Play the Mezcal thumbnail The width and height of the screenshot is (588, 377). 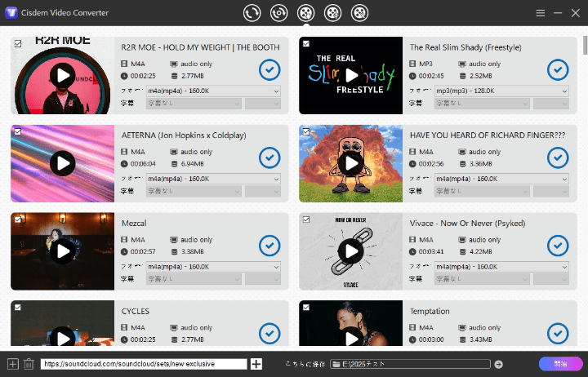tap(63, 251)
